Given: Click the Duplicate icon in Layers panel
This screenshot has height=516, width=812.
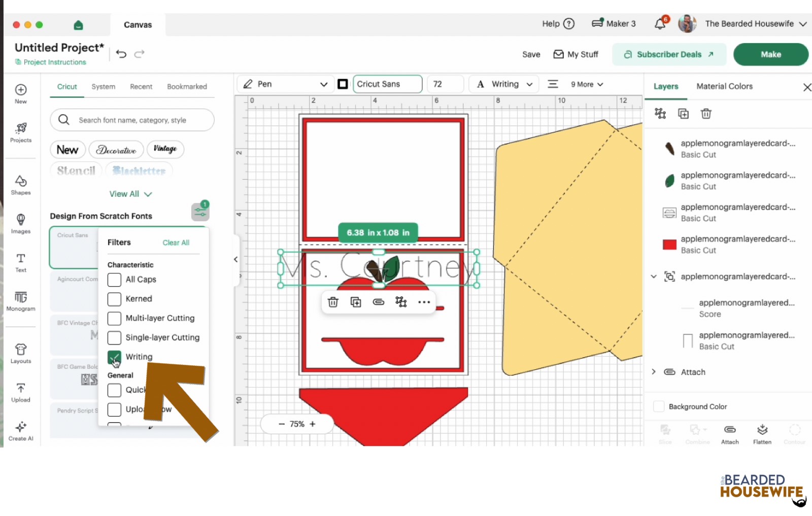Looking at the screenshot, I should pyautogui.click(x=684, y=113).
